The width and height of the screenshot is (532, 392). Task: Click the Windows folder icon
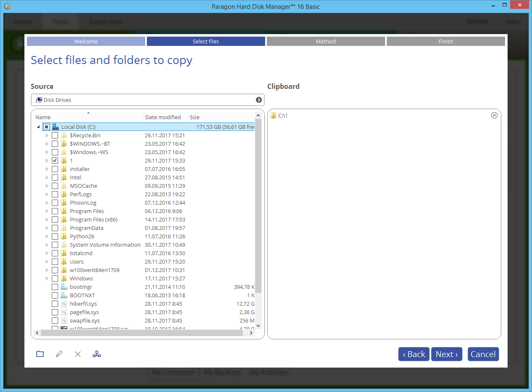tap(64, 278)
